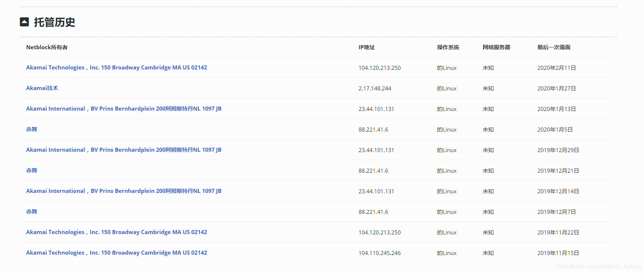Click the date 2020年1月5日
This screenshot has width=644, height=273.
pyautogui.click(x=555, y=130)
